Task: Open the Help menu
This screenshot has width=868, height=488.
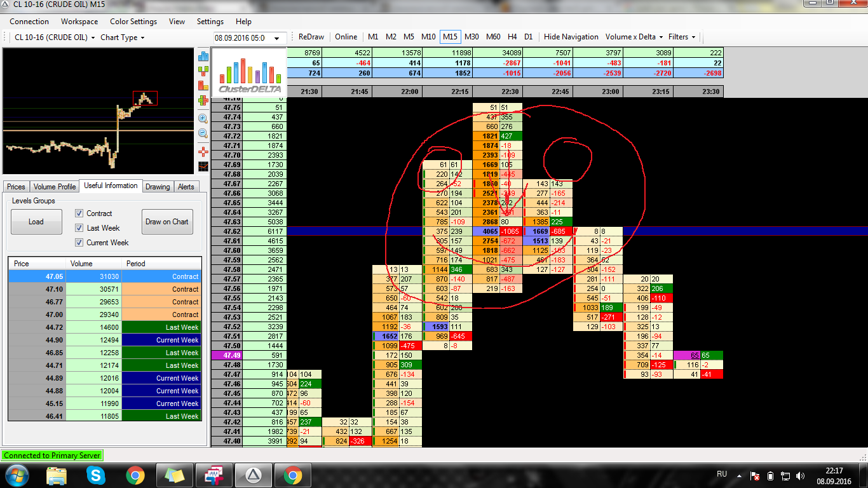Action: (243, 22)
